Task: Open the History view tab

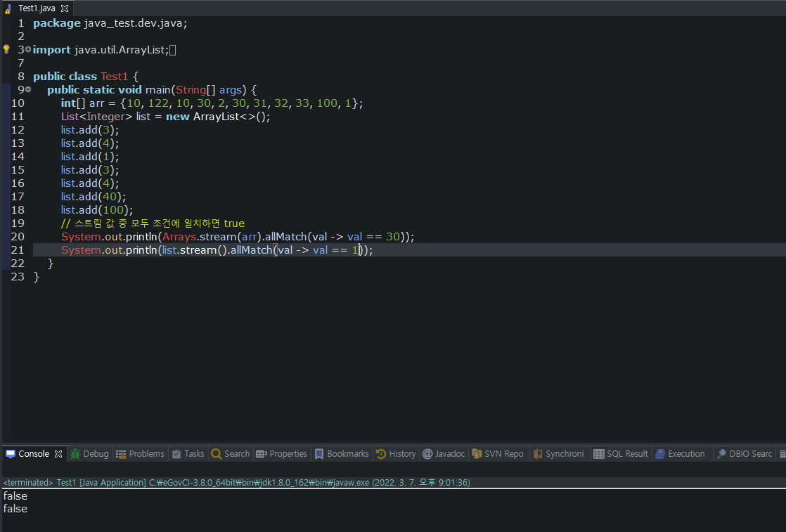Action: point(397,454)
